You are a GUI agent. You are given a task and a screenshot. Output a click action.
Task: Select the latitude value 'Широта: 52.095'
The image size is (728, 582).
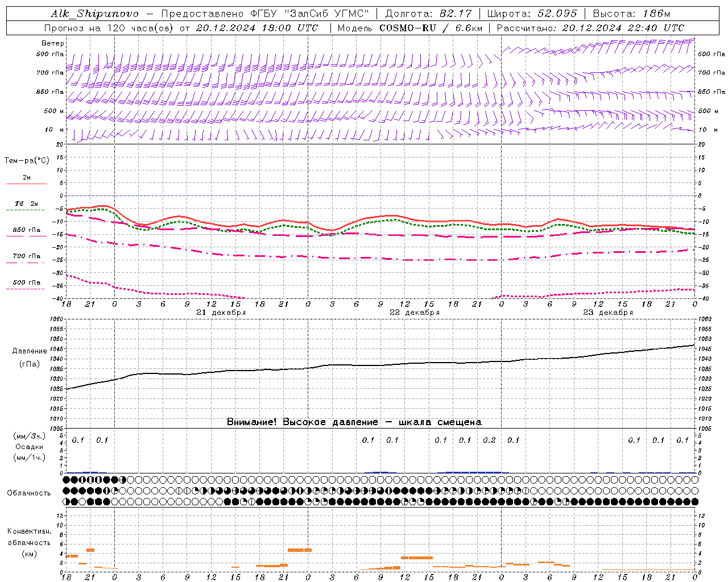(x=532, y=14)
